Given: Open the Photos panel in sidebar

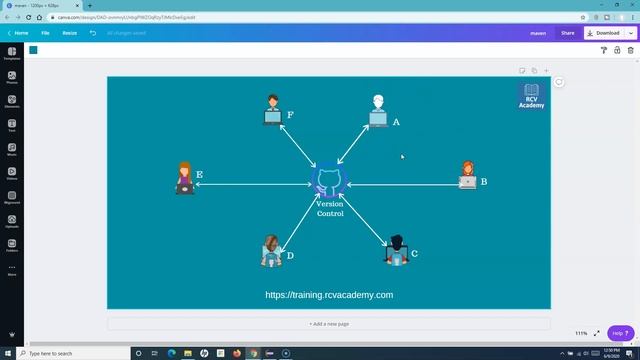Looking at the screenshot, I should point(12,78).
